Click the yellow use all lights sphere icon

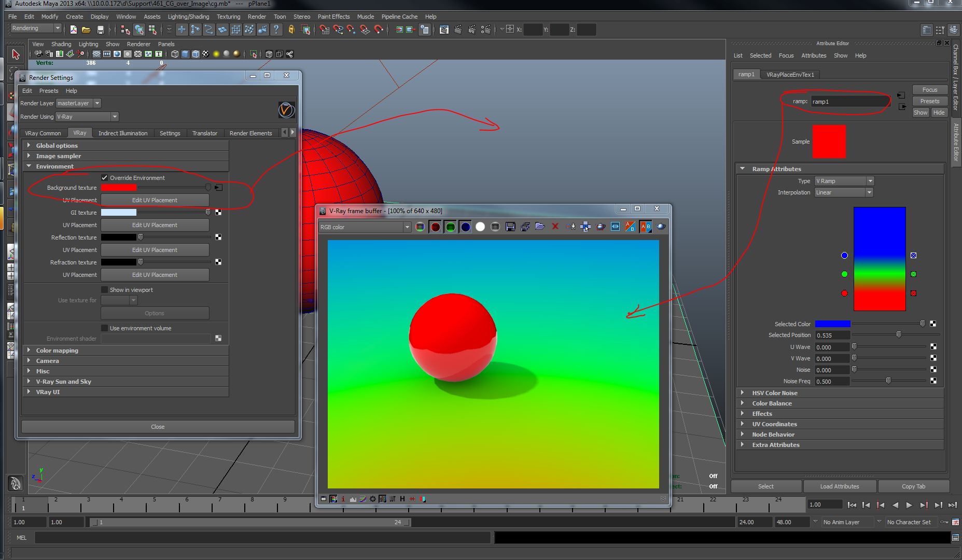(216, 54)
